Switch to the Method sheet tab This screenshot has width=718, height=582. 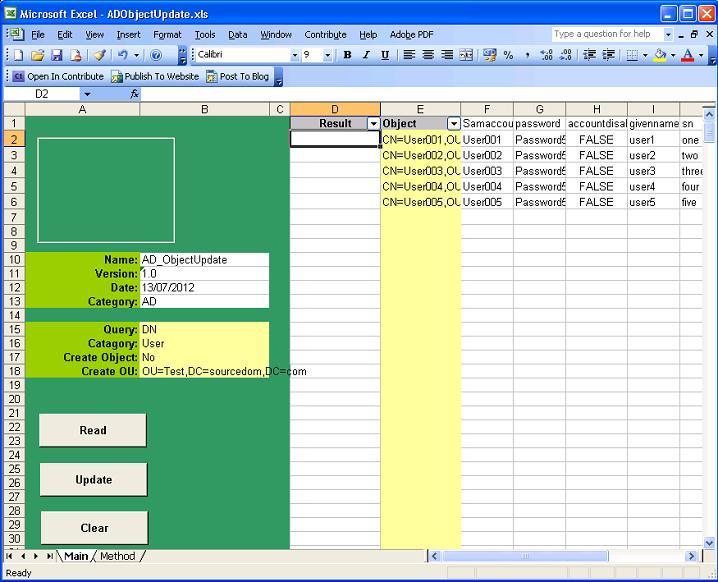(117, 556)
